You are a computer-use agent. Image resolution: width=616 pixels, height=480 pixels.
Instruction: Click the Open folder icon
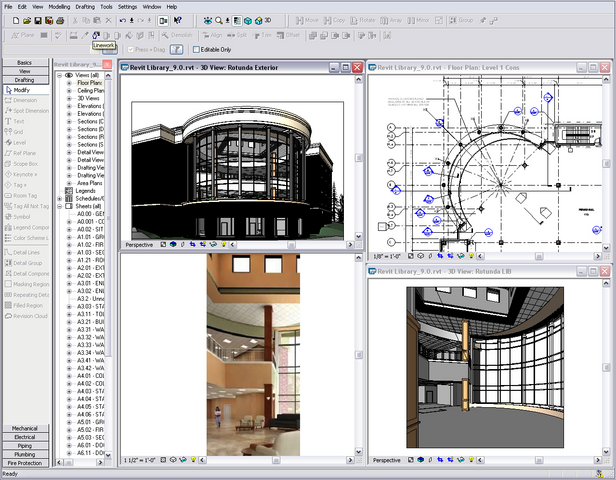[27, 20]
